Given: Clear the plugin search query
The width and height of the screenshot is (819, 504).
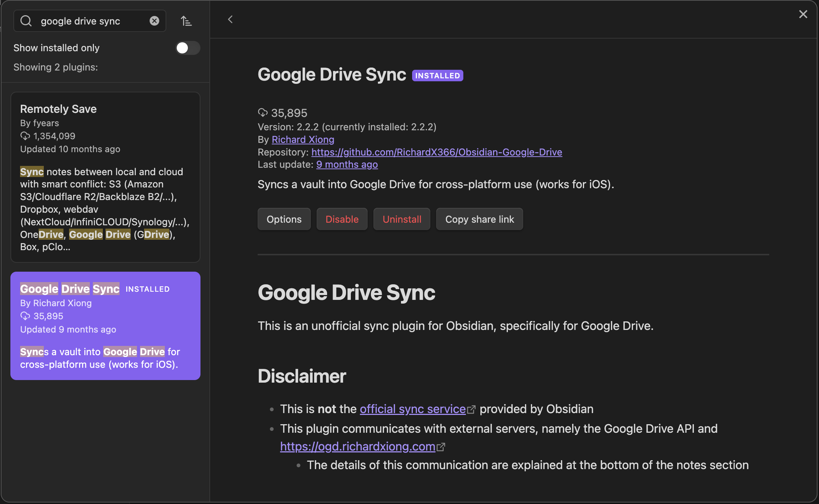Looking at the screenshot, I should pyautogui.click(x=154, y=21).
